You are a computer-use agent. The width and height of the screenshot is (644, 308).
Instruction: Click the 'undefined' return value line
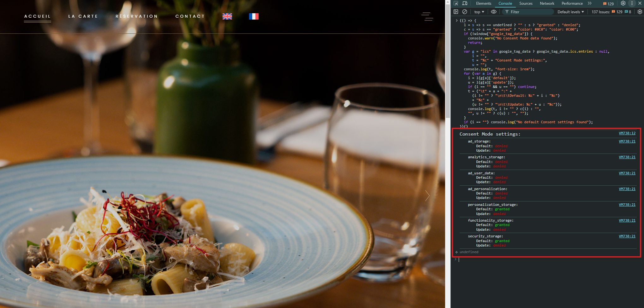tap(469, 252)
